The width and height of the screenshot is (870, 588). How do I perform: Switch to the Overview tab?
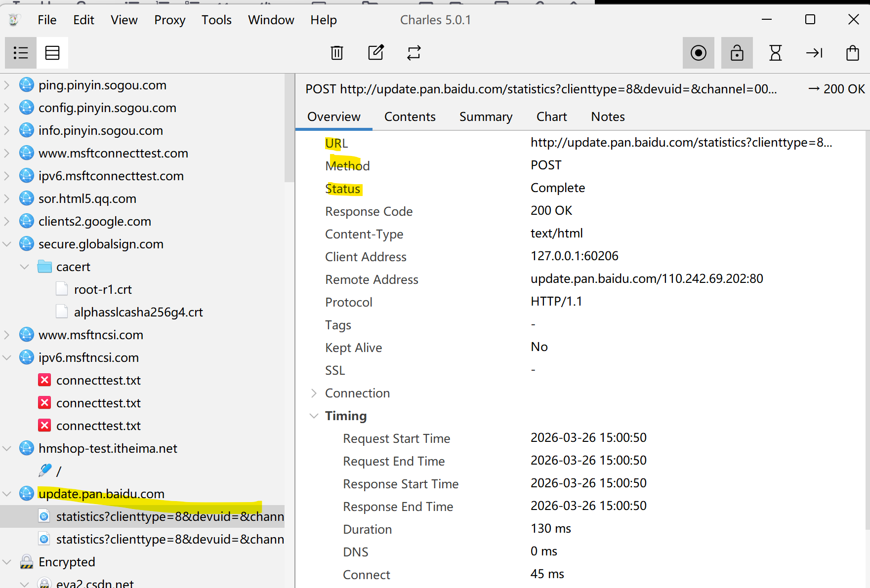(334, 117)
